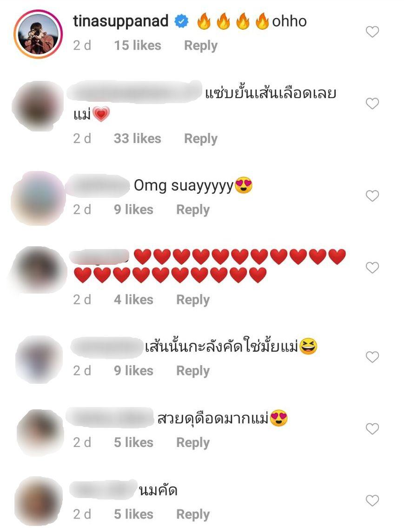Heart the 'สวยดุดือดมากแม่' comment
The image size is (404, 532).
[x=372, y=429]
